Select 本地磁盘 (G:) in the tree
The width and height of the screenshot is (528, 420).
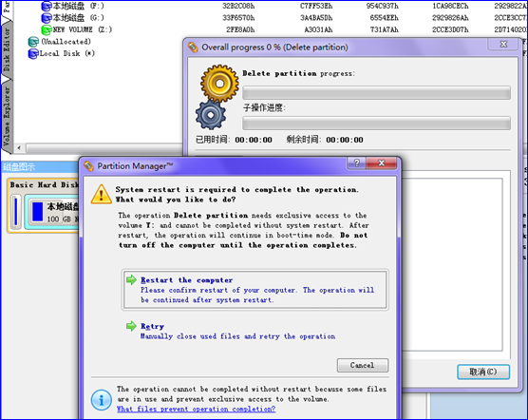click(x=79, y=18)
